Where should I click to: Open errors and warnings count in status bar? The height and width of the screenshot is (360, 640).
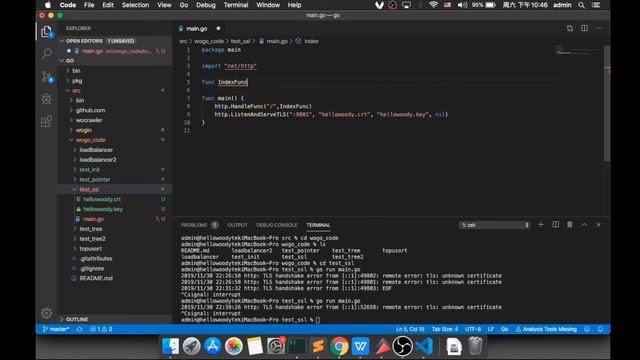point(101,329)
